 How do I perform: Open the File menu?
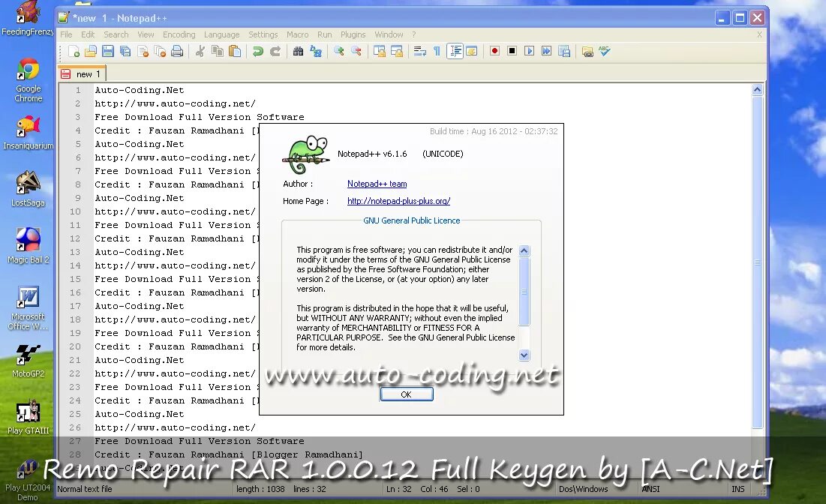coord(66,34)
